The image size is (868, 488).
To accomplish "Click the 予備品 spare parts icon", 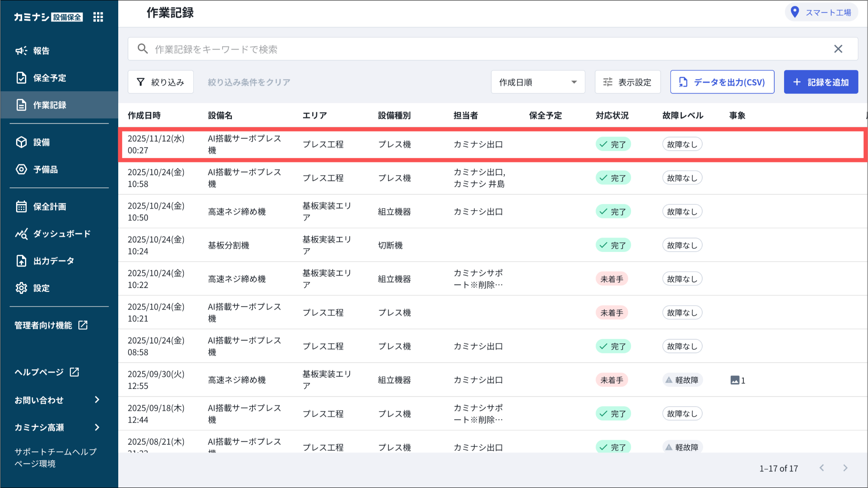I will coord(21,170).
